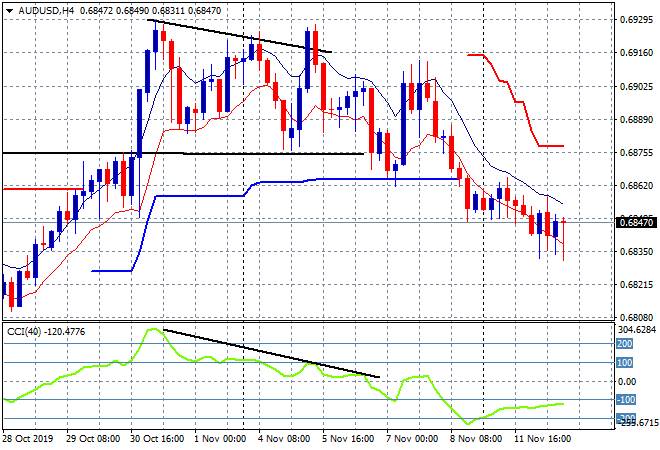Click the CCI(40) -120.4776 indicator label
Viewport: 660px width, 450px height.
click(46, 332)
